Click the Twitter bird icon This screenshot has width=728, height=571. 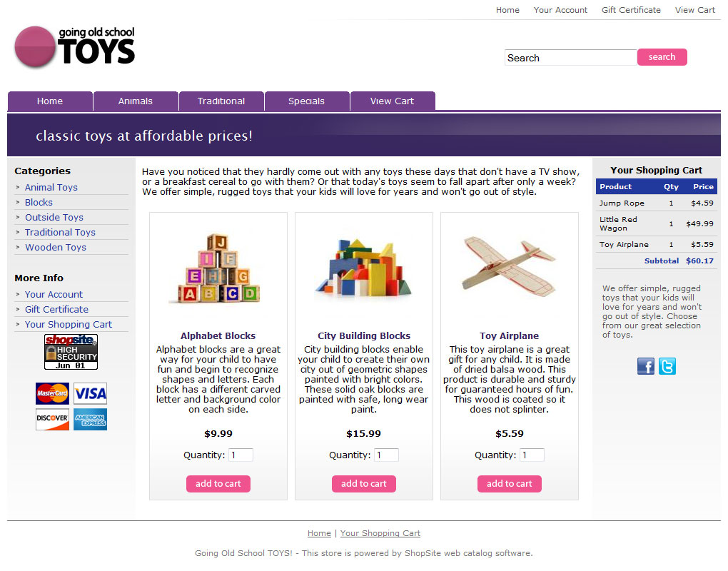pos(667,366)
